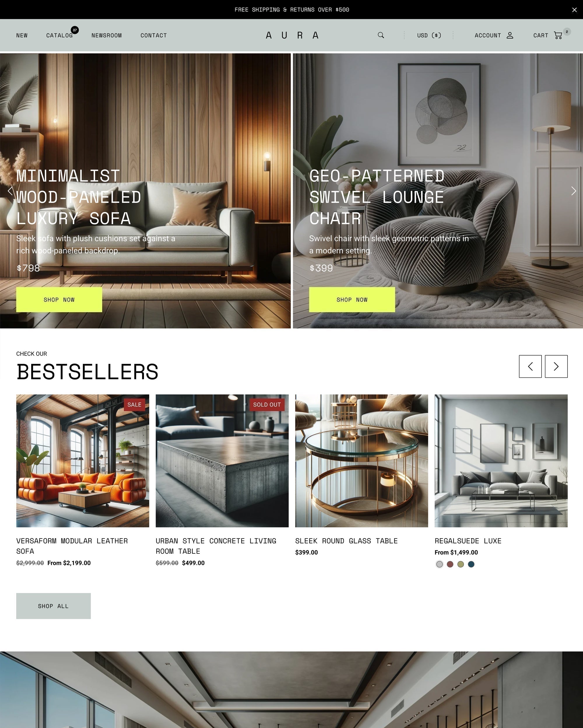
Task: Click the SALE badge toggle on Versaform sofa
Action: (134, 405)
